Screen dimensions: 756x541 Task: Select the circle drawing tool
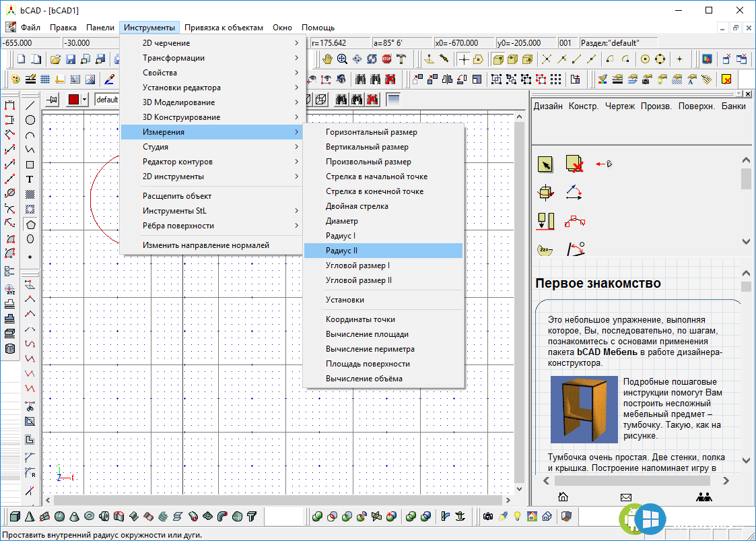point(30,120)
